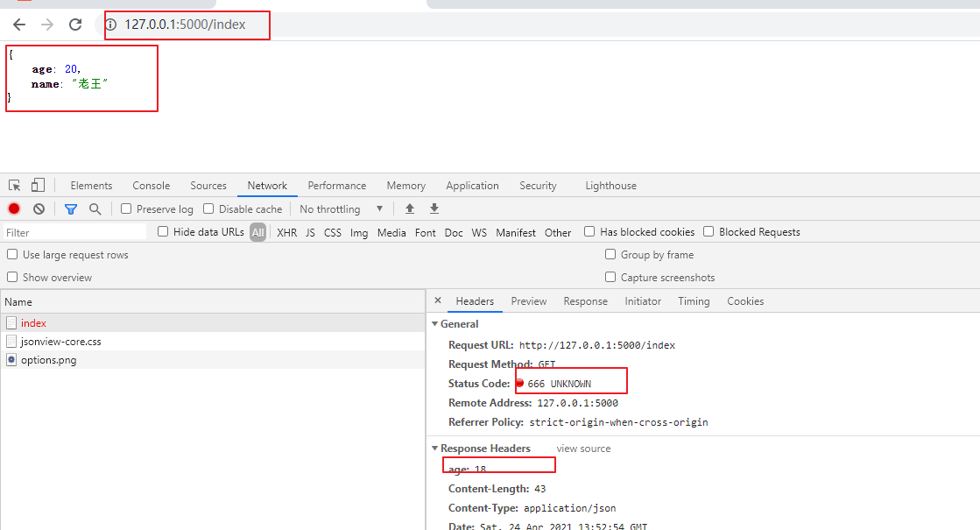Viewport: 980px width, 530px height.
Task: Switch to the Timing detail tab
Action: coord(694,301)
